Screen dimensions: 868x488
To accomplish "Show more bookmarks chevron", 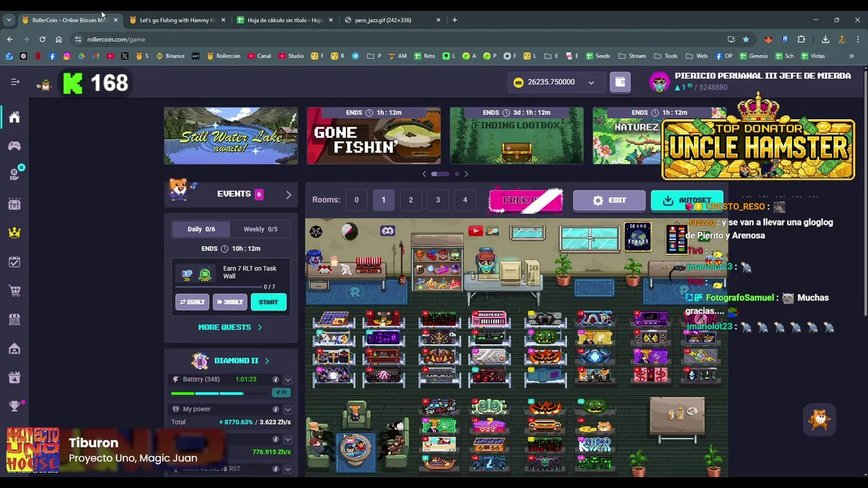I will click(x=851, y=56).
